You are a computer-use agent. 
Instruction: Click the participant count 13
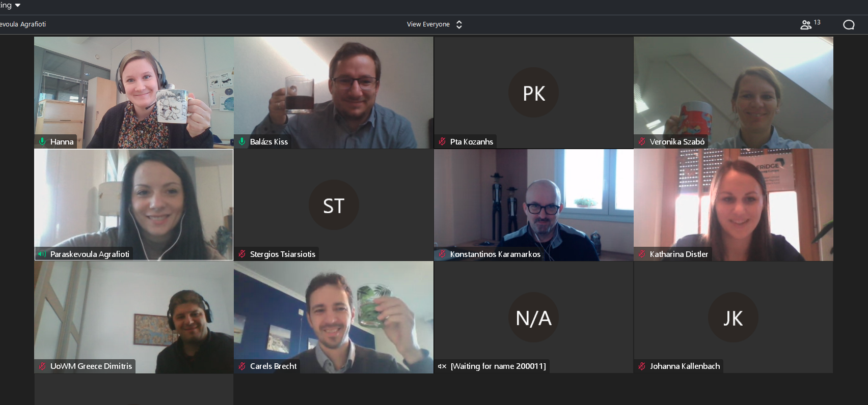point(817,22)
